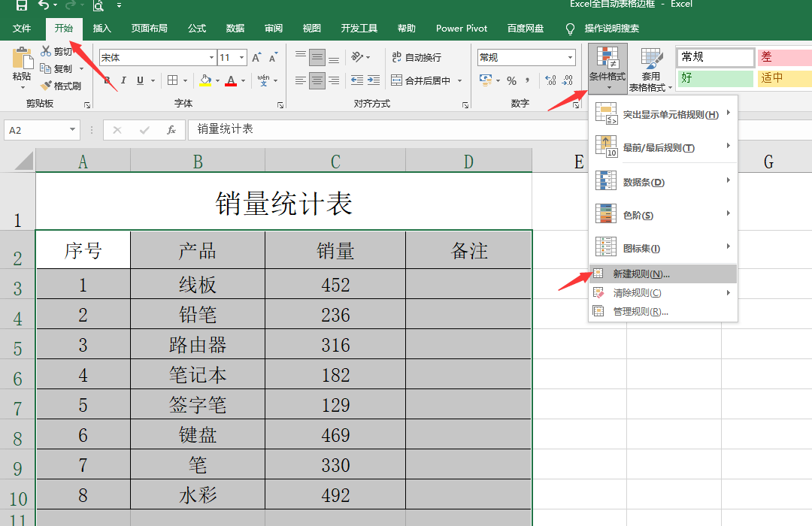Click the phonetic guide wén icon
Screen dimensions: 812x526
264,80
